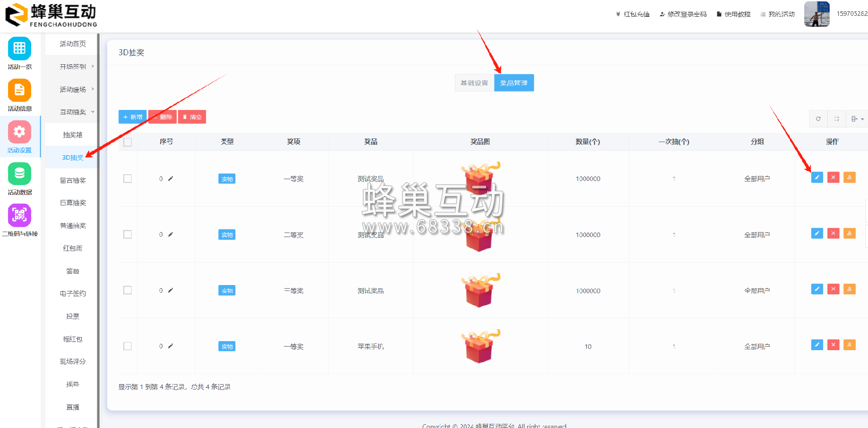
Task: Open the table export format dropdown
Action: 857,119
